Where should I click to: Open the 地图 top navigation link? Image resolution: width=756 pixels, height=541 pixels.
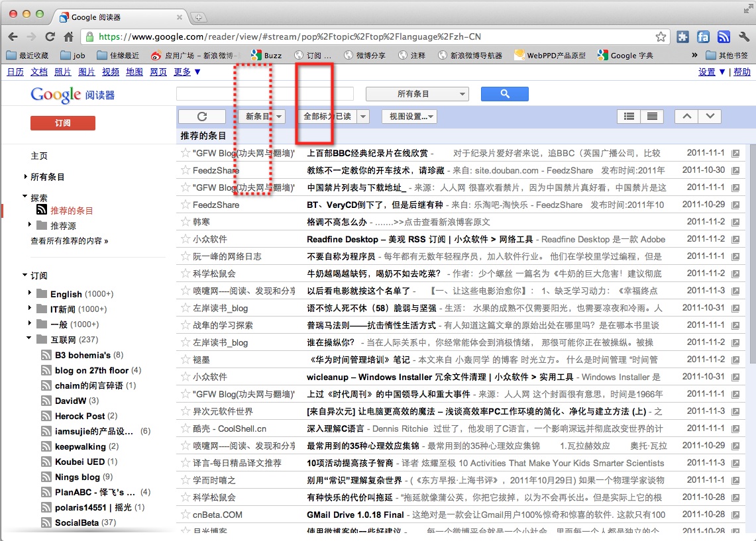(x=134, y=72)
